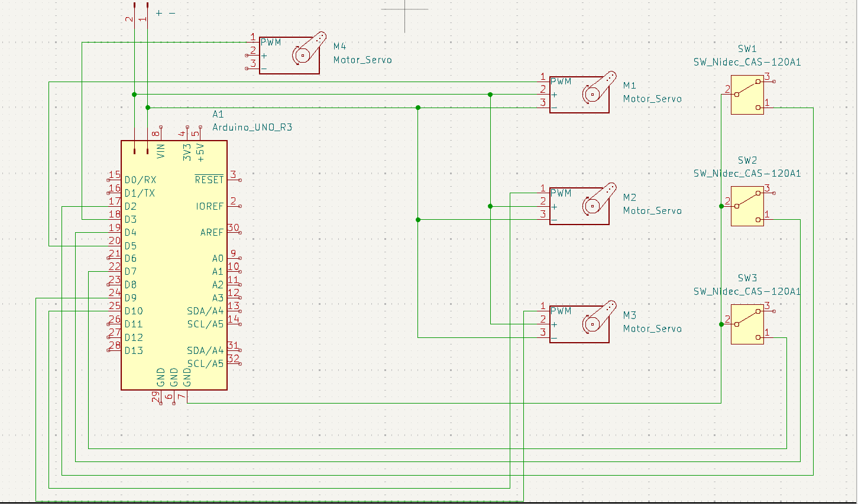The height and width of the screenshot is (504, 858).
Task: Select the IOREF pin on the Arduino
Action: pos(210,206)
